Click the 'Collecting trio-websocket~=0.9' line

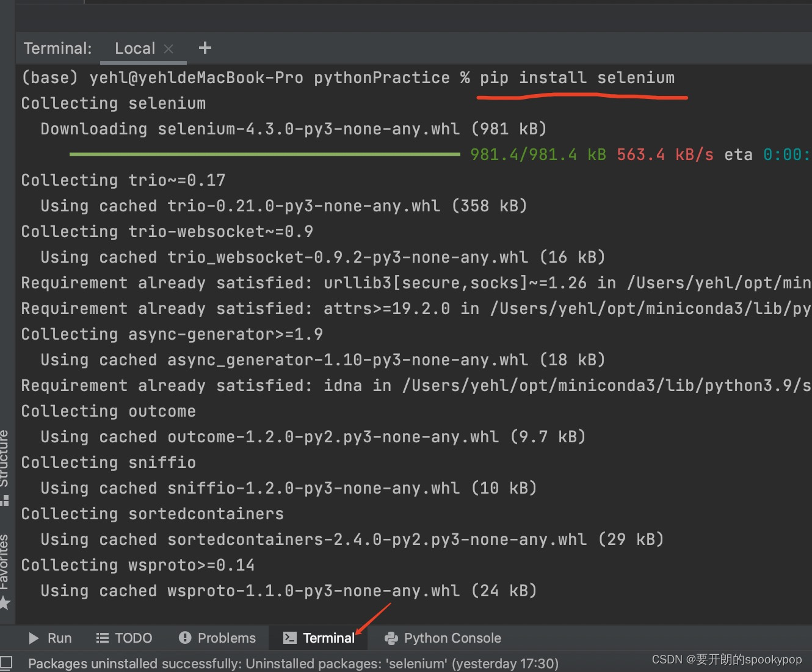[167, 232]
